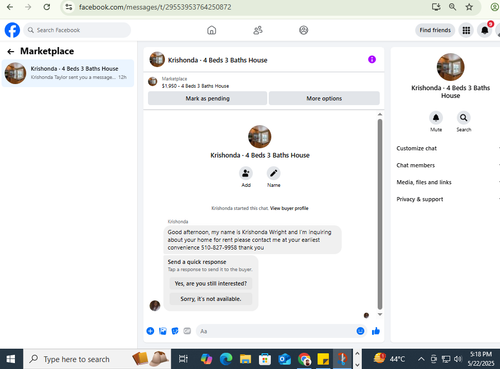This screenshot has width=500, height=369.
Task: Open Task View on the taskbar
Action: point(183,359)
